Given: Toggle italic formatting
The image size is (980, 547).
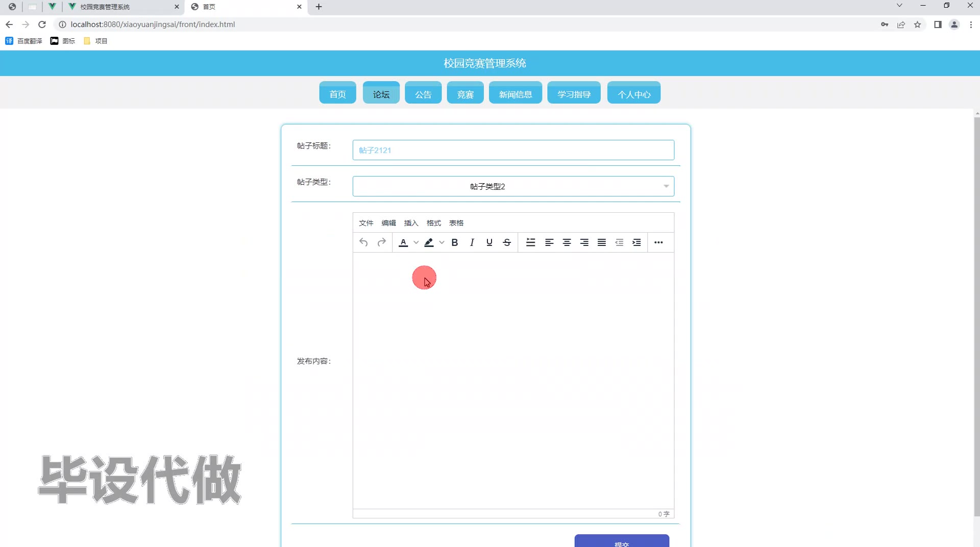Looking at the screenshot, I should pos(472,242).
